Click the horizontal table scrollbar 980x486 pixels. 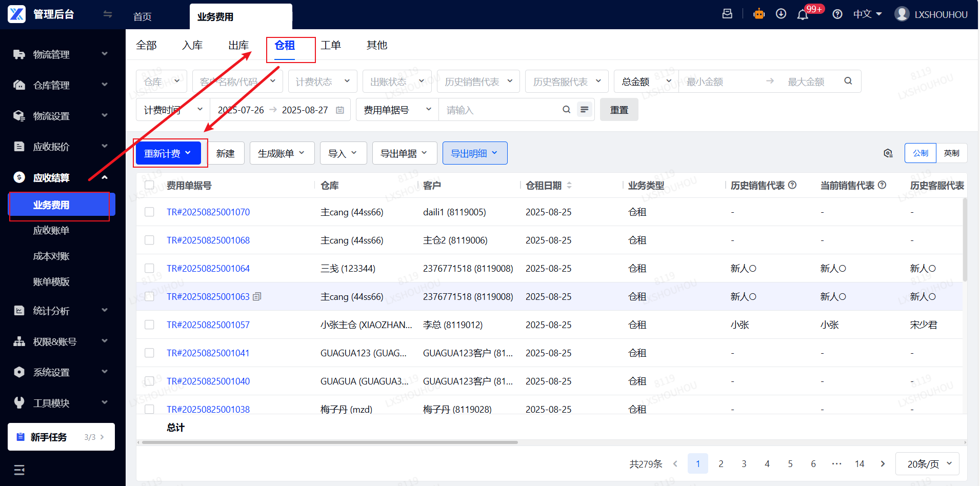click(x=330, y=442)
